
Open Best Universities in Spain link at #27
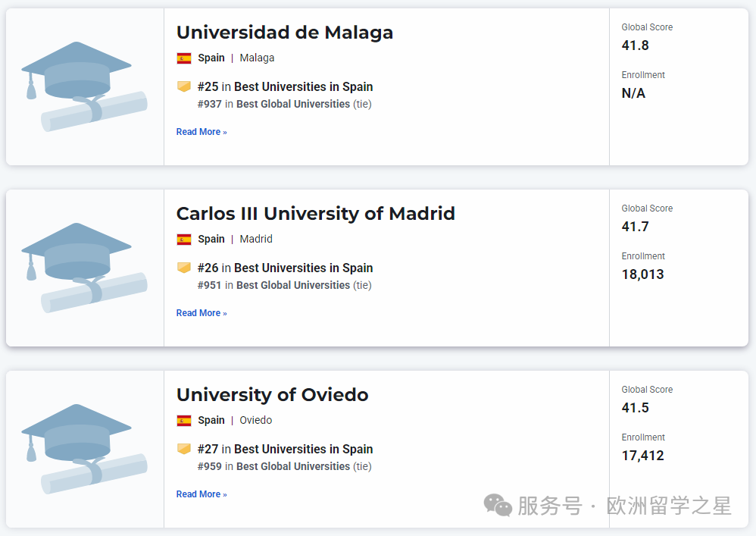303,450
